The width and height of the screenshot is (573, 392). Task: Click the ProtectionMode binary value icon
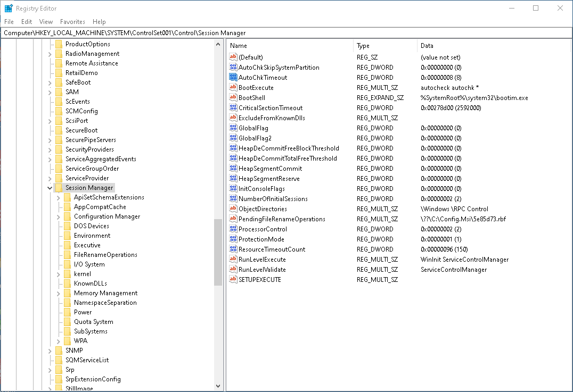tap(233, 239)
